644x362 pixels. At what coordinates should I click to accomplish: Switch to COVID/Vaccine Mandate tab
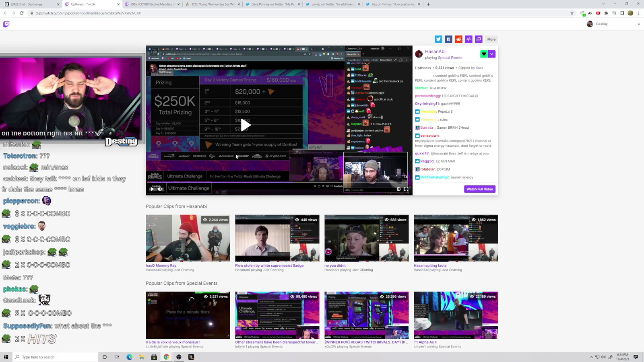click(152, 4)
